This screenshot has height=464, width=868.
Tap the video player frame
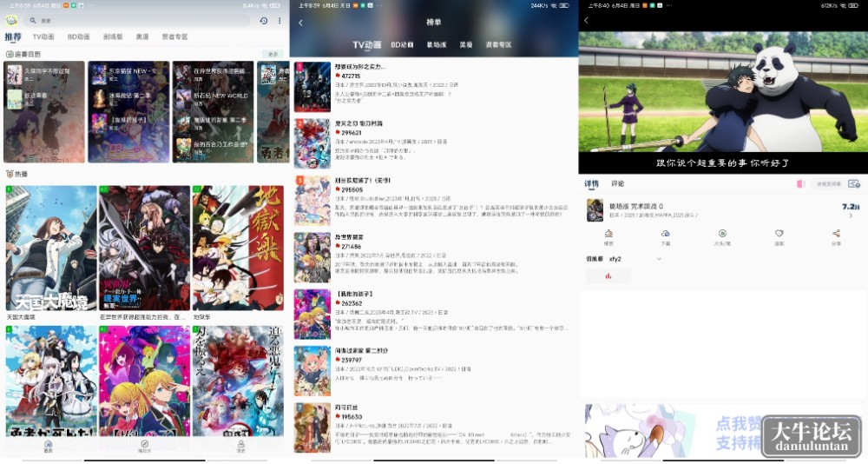[723, 103]
